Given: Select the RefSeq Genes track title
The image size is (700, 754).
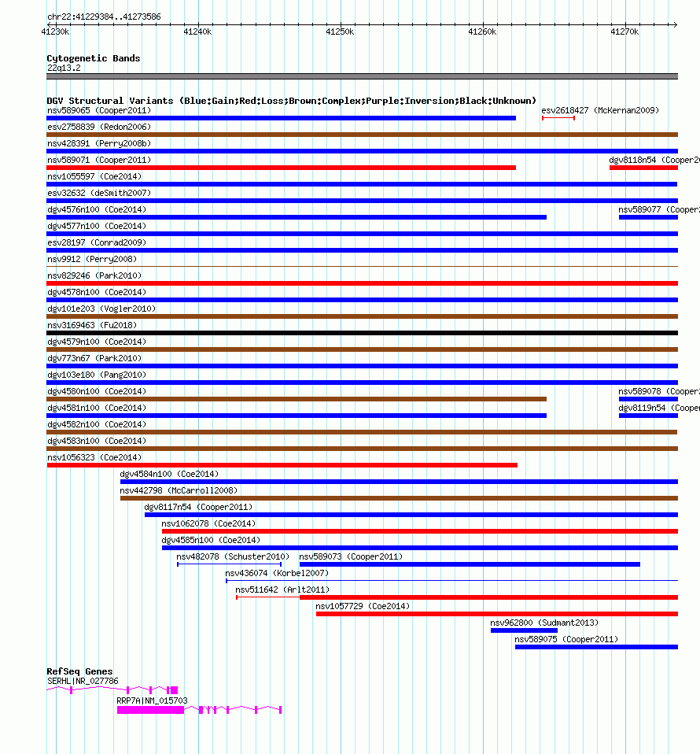Looking at the screenshot, I should [79, 671].
